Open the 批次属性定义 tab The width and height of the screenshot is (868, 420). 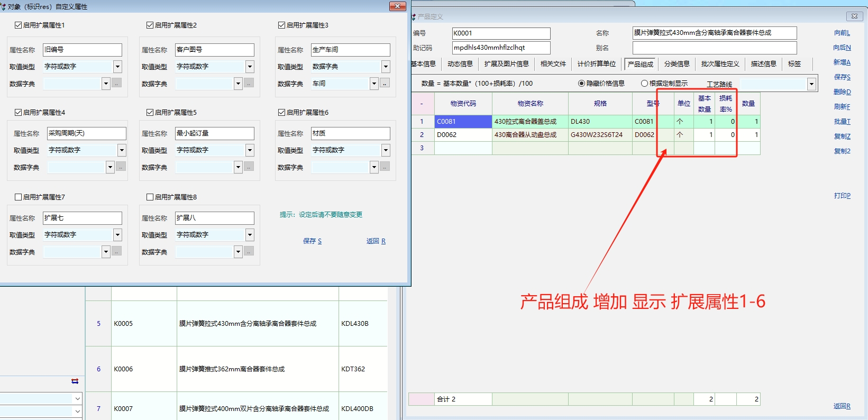click(720, 64)
